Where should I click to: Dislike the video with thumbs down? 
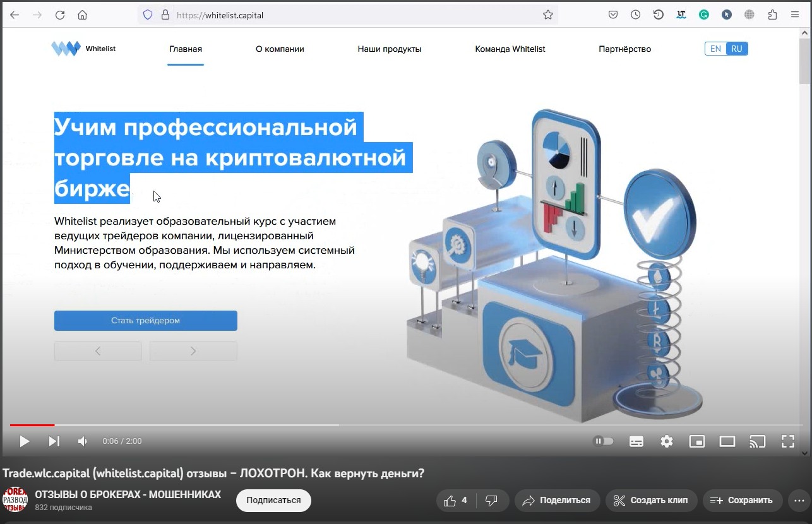(491, 500)
